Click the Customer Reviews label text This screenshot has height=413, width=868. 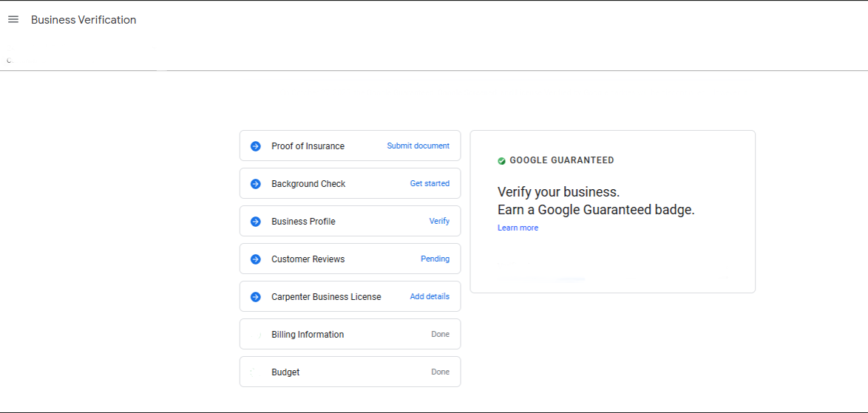coord(308,259)
